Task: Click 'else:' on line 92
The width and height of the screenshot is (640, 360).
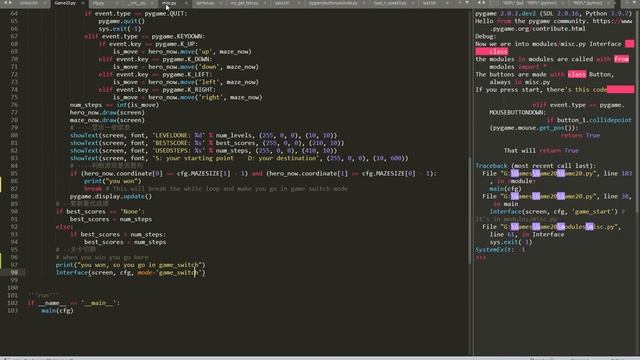Action: pyautogui.click(x=64, y=227)
